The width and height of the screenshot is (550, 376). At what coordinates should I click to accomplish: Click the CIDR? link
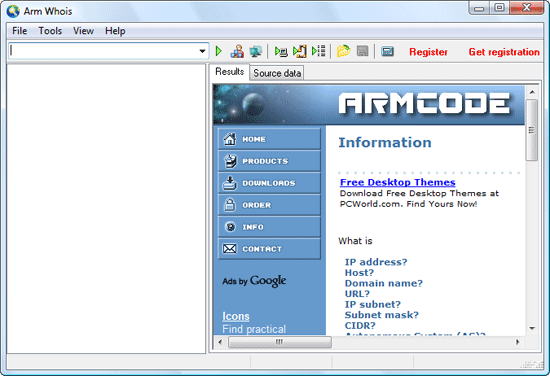[360, 325]
